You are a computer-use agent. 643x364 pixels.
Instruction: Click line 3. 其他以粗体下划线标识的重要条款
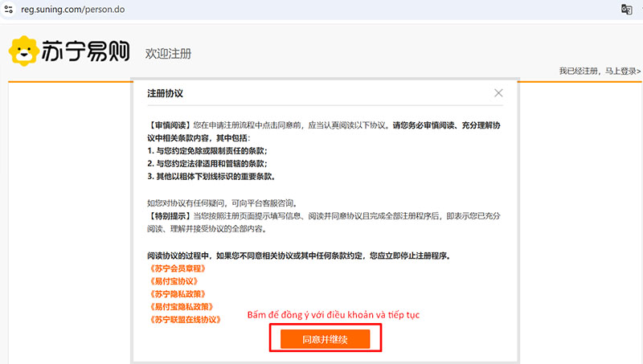pos(211,177)
